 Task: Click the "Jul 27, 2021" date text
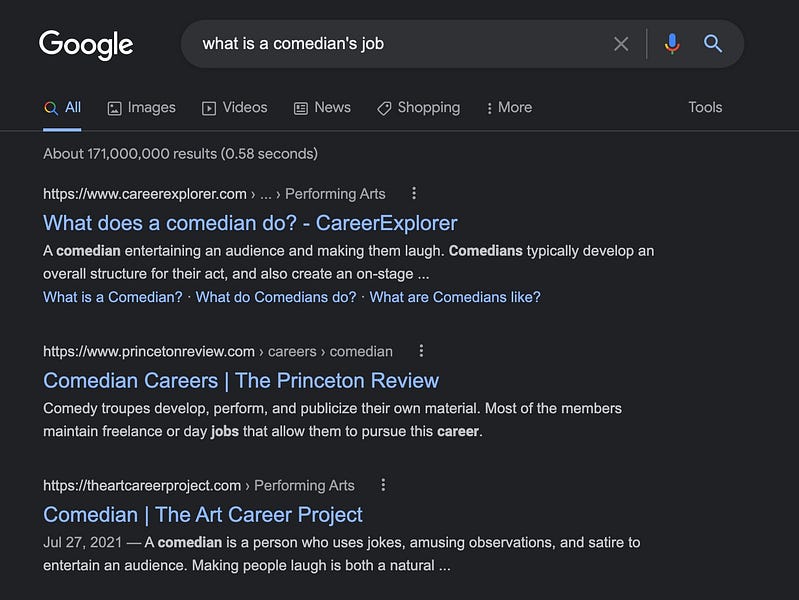point(83,542)
